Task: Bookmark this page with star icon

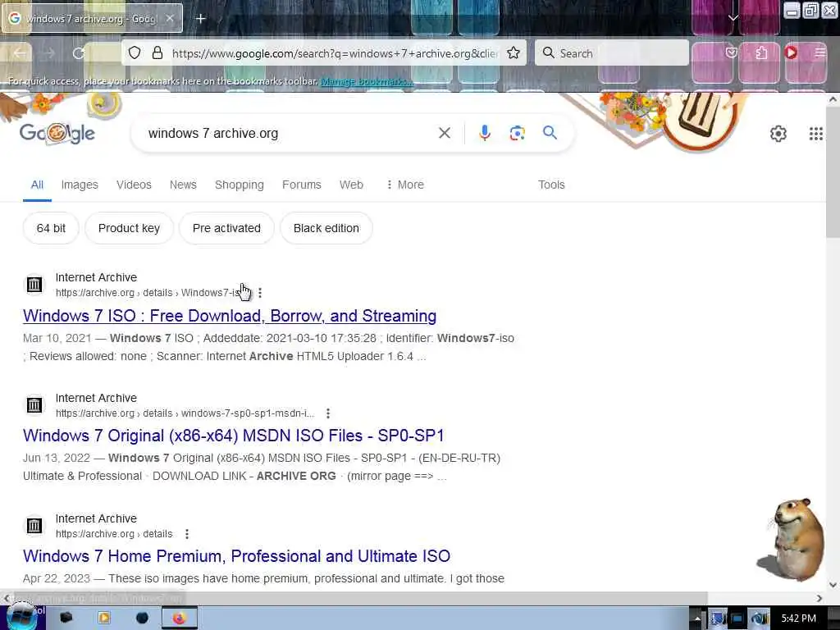Action: (514, 53)
